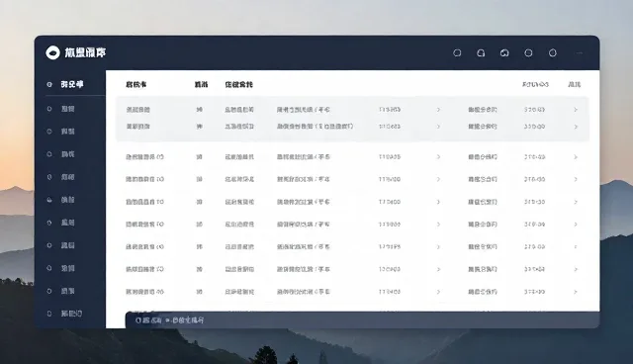The height and width of the screenshot is (364, 633).
Task: Click the first column header of the table
Action: (136, 85)
